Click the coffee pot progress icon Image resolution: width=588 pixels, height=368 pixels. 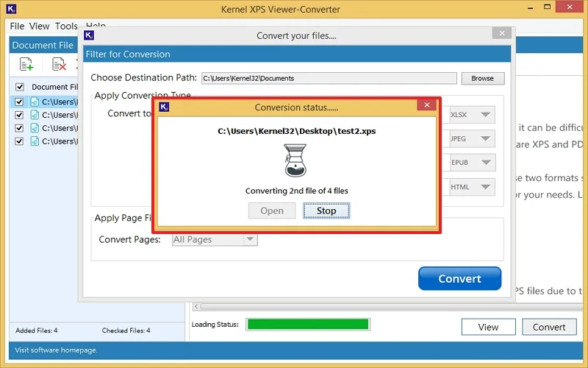click(x=295, y=160)
